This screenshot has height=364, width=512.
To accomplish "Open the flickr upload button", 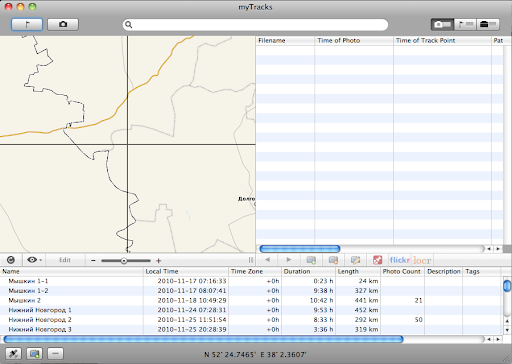I will [x=399, y=260].
